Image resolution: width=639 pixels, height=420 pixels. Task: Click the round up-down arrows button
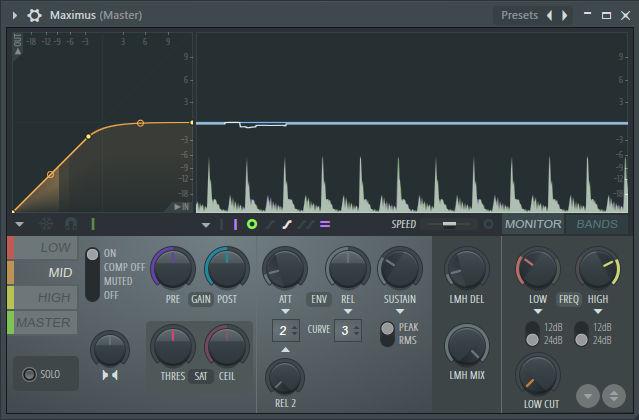[613, 396]
